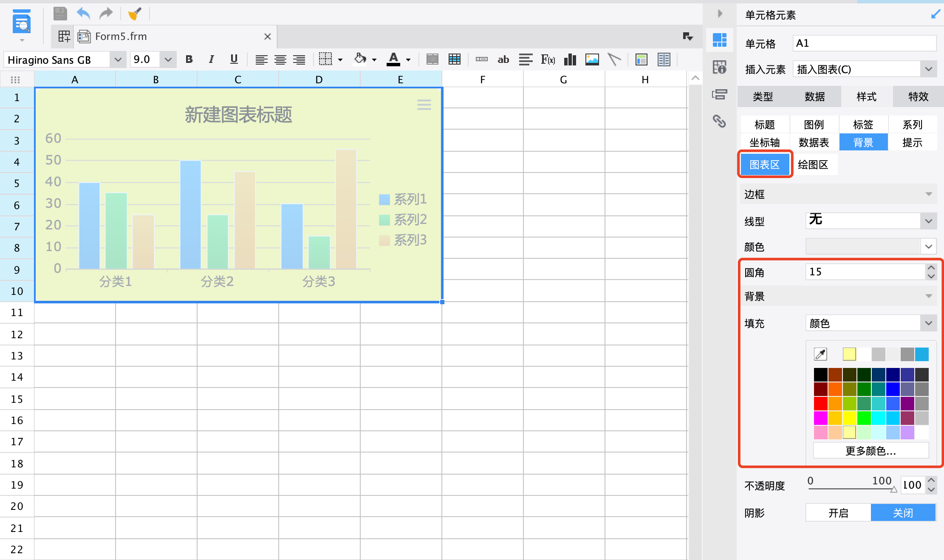Open the insert element dropdown

929,69
